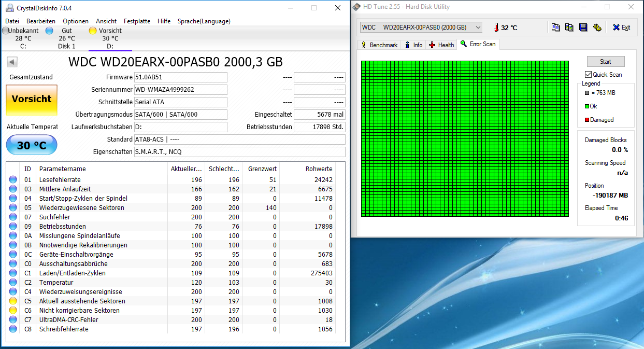Click the WDC WD20EARX-00PASB0 2000,3 GB title
644x349 pixels.
[x=176, y=62]
